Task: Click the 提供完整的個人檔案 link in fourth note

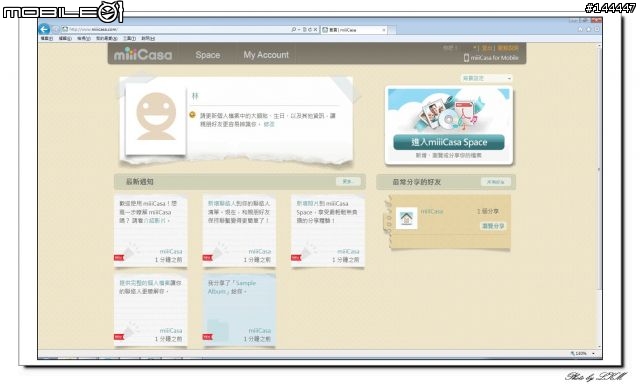Action: tap(144, 283)
